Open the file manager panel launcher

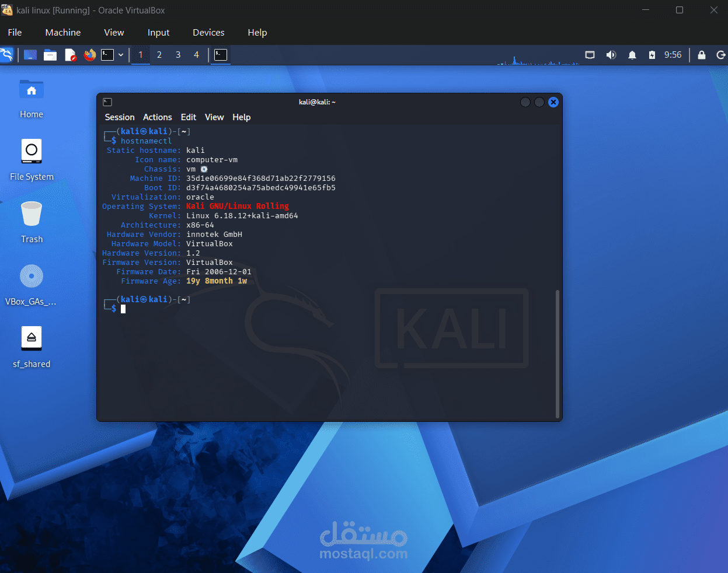click(50, 55)
